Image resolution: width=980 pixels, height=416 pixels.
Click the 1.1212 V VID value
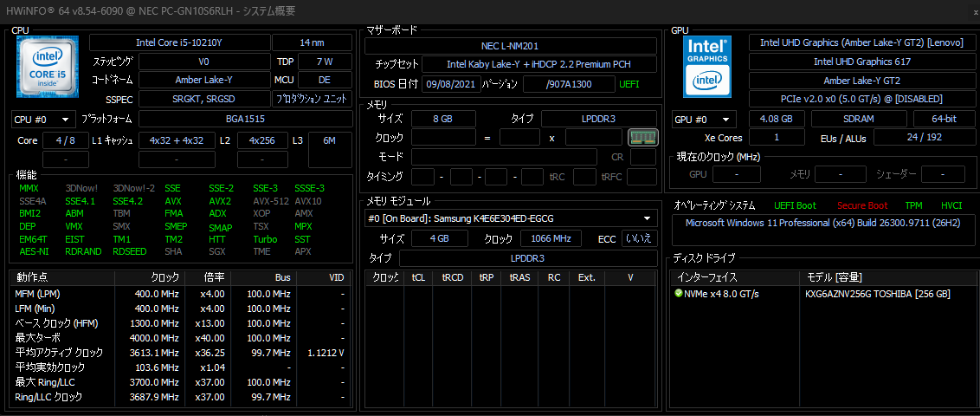pos(326,353)
